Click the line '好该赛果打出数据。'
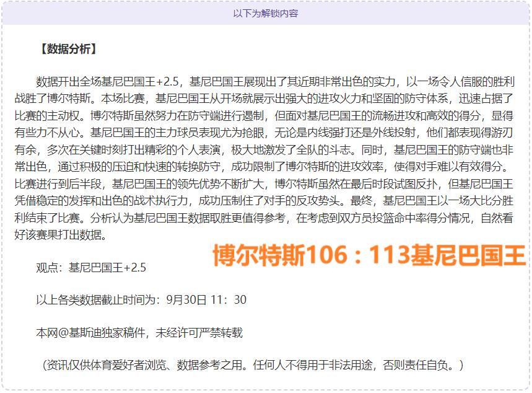The height and width of the screenshot is (393, 532). [x=61, y=235]
